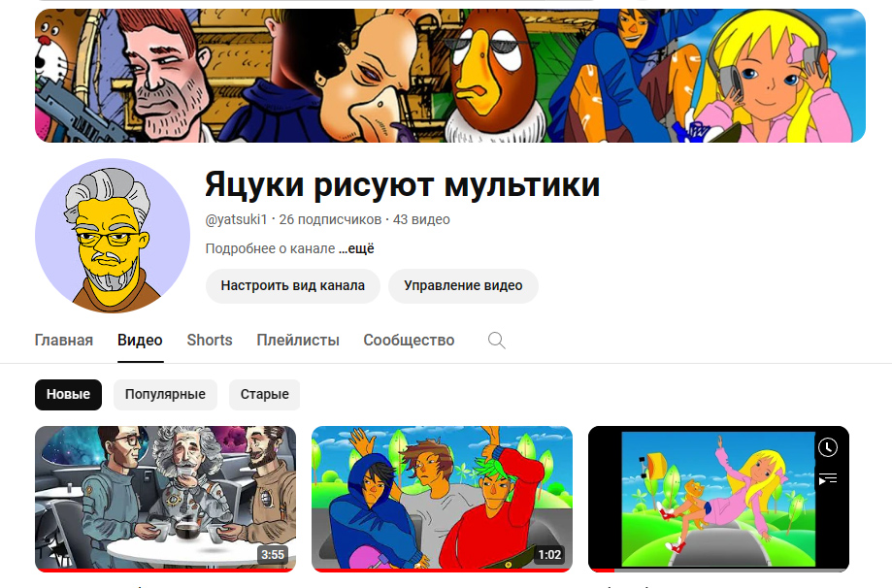
Task: Open the blonde girl in pink video
Action: click(x=716, y=499)
